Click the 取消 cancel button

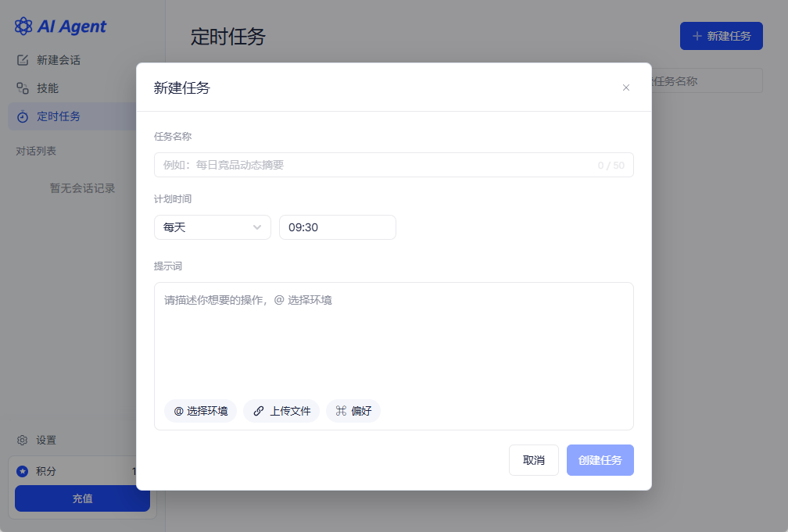[534, 460]
